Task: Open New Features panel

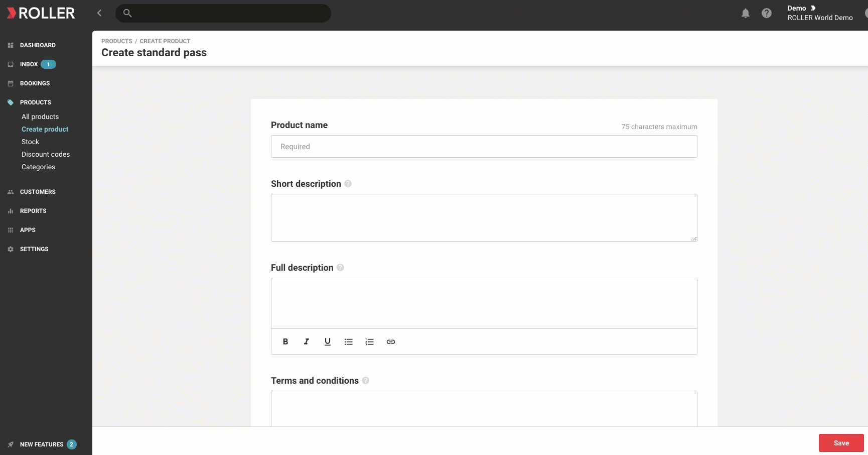Action: point(42,444)
